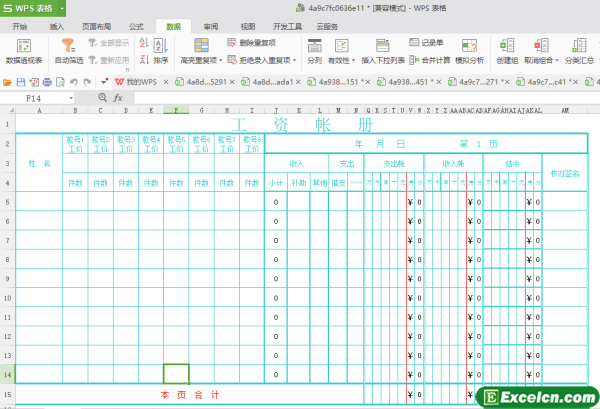Click the Save icon in quick toolbar
600x409 pixels.
(20, 81)
